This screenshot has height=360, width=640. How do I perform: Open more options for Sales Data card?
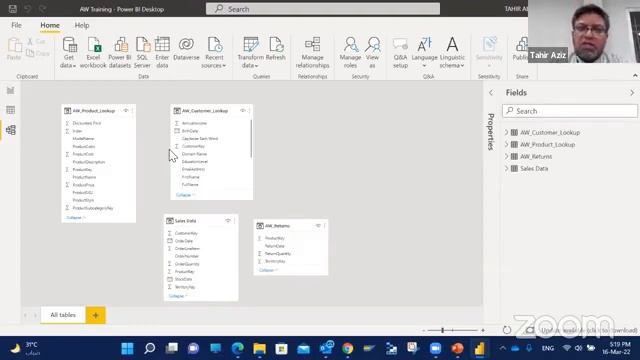234,221
